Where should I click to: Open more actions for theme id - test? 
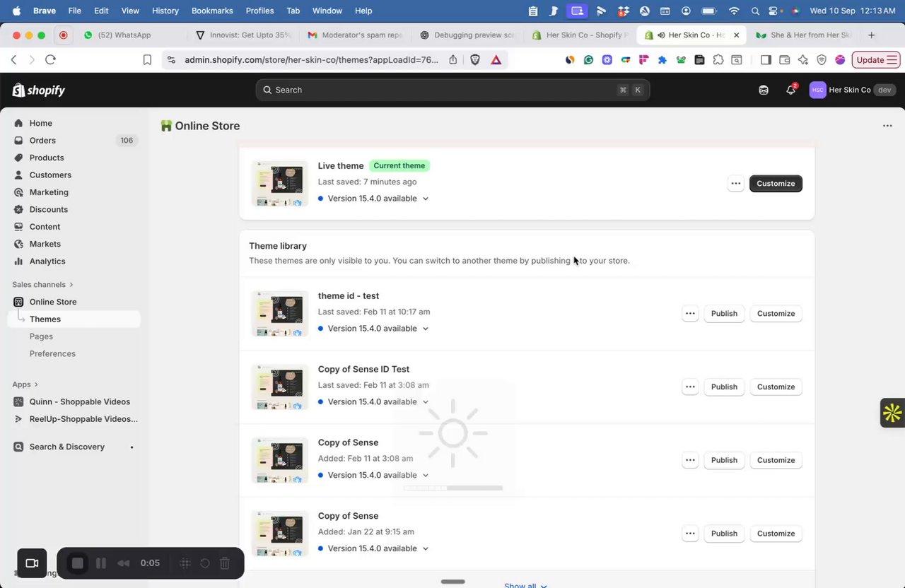click(x=690, y=314)
